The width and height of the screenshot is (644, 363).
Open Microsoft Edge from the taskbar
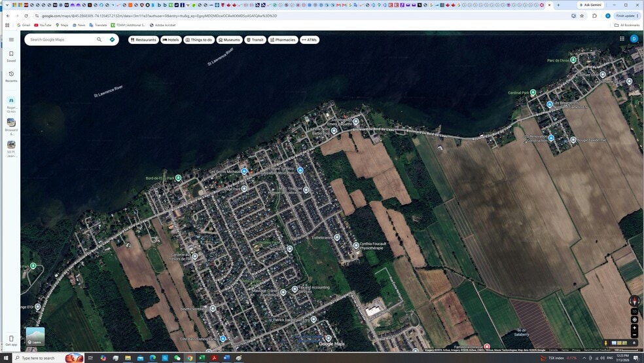point(152,358)
